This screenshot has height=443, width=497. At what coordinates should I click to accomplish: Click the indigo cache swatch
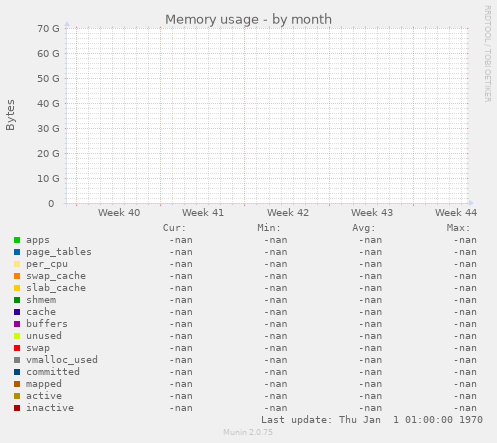point(17,312)
